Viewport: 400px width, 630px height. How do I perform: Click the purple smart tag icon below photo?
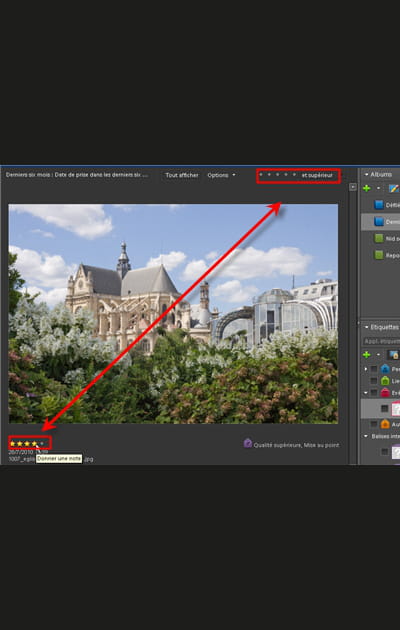[248, 443]
